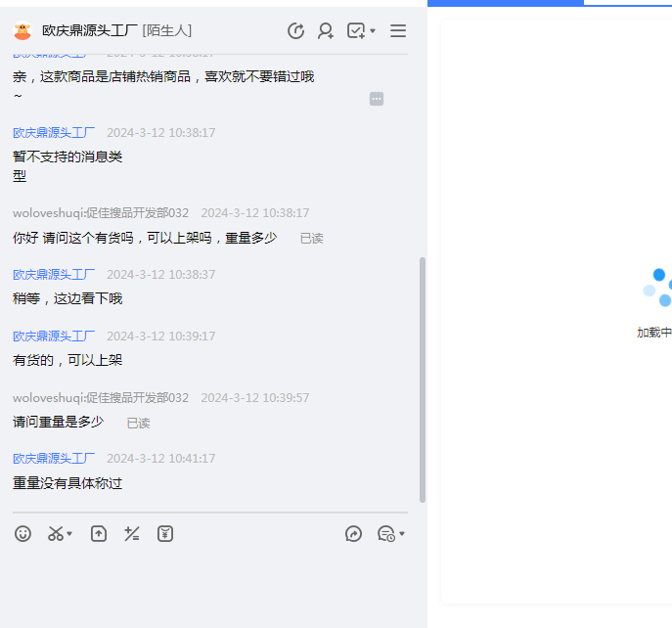Click message 你好 请问这个有货吗

pos(145,238)
